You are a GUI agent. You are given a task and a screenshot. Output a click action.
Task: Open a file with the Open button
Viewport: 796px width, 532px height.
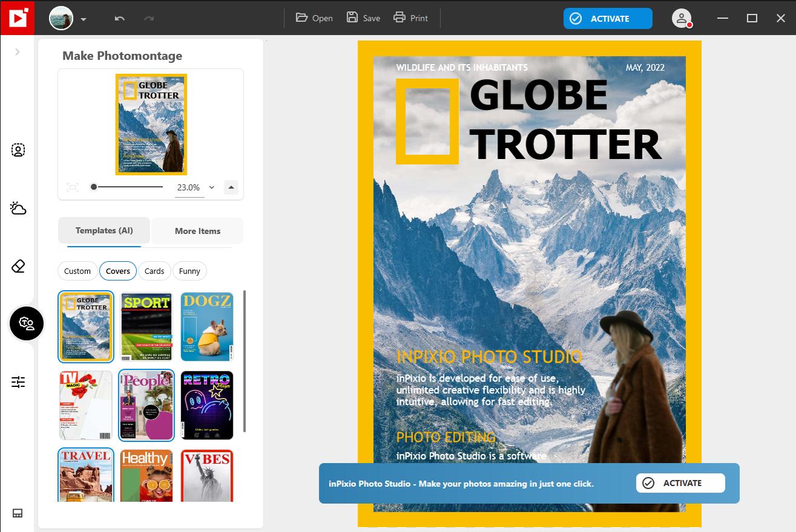point(314,18)
